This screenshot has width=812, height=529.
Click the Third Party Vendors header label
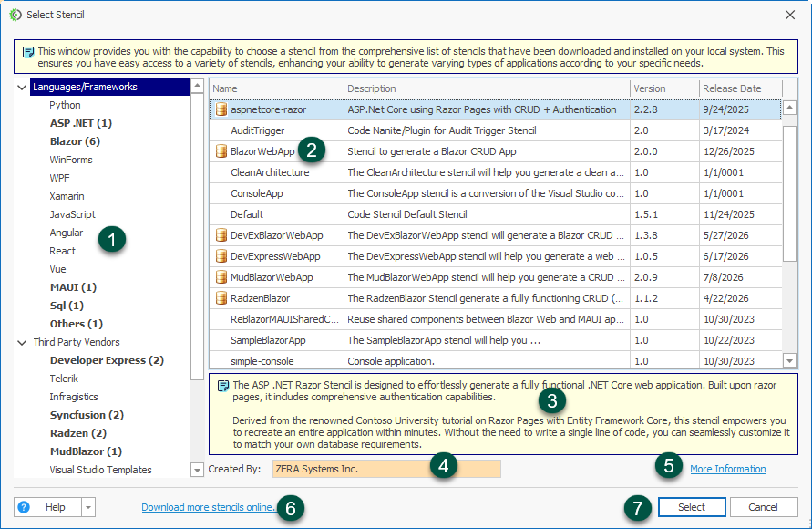[77, 342]
